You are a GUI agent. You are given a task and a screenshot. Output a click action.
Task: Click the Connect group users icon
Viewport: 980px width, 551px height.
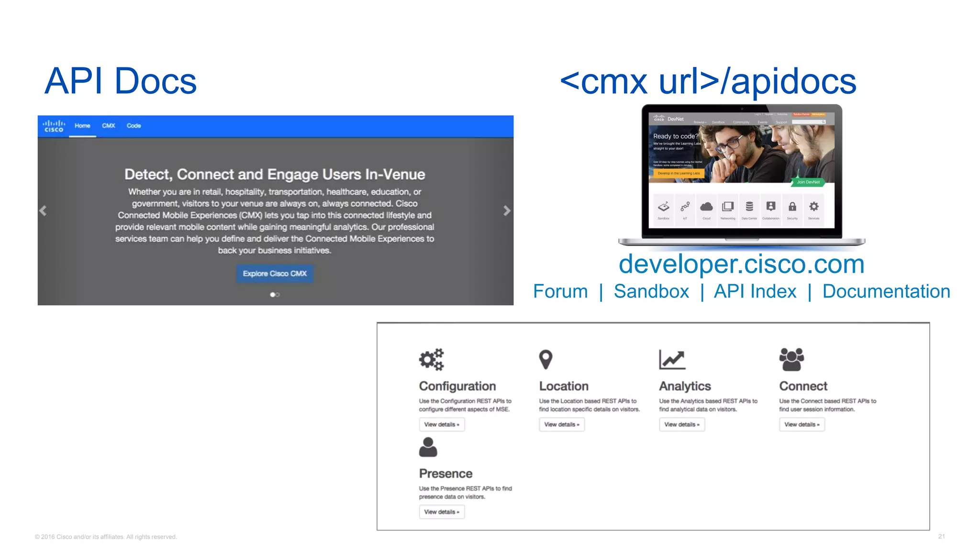791,360
